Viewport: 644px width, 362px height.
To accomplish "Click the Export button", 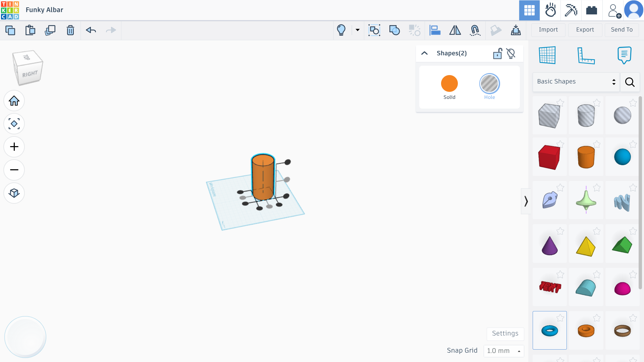I will (585, 30).
